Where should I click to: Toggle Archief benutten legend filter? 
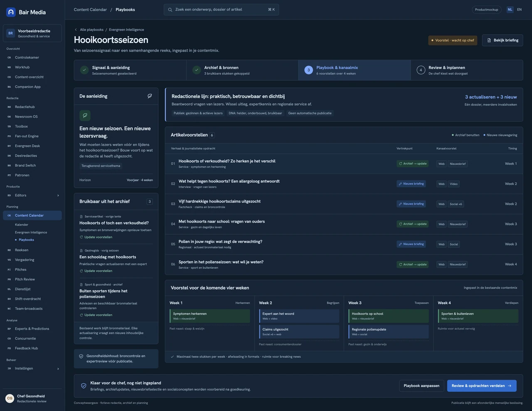tap(465, 135)
